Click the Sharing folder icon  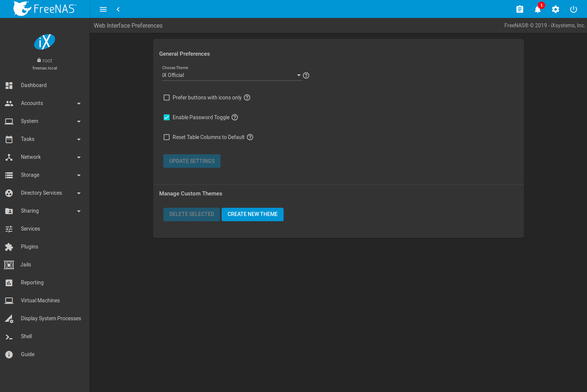(9, 211)
